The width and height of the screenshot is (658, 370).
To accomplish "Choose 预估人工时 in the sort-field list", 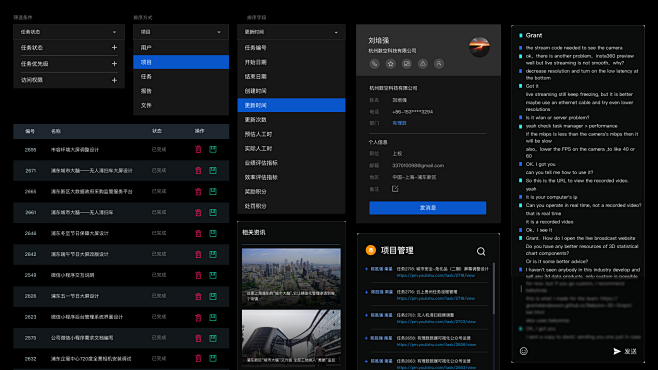I will coord(291,134).
